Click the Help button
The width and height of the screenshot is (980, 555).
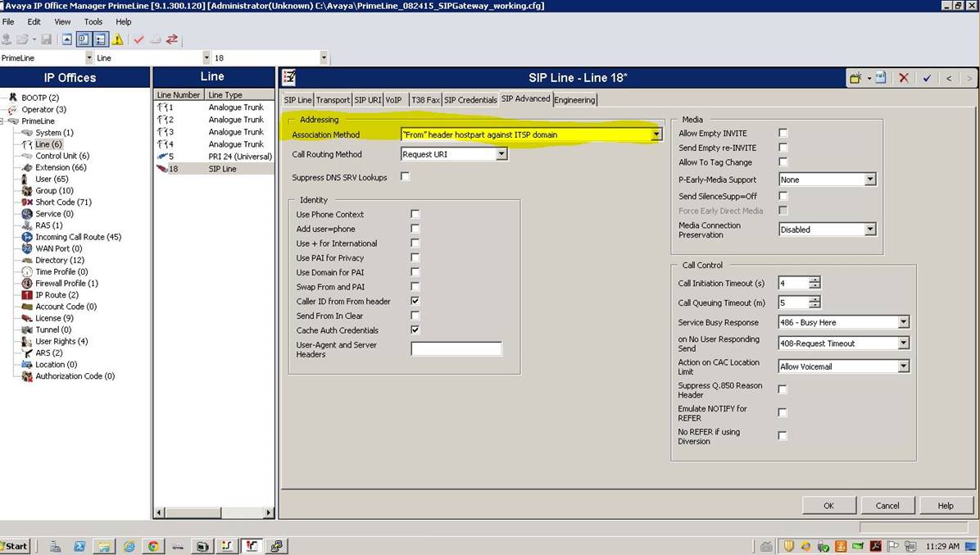coord(946,506)
